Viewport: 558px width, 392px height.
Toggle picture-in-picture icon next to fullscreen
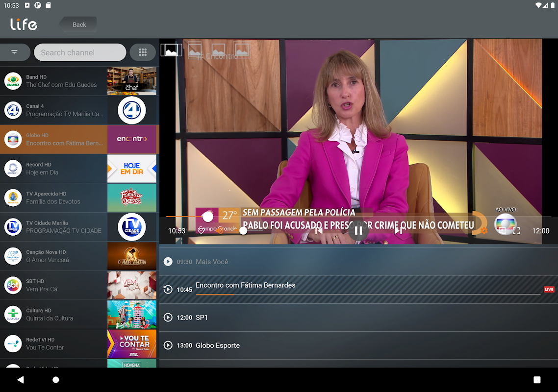coord(502,231)
